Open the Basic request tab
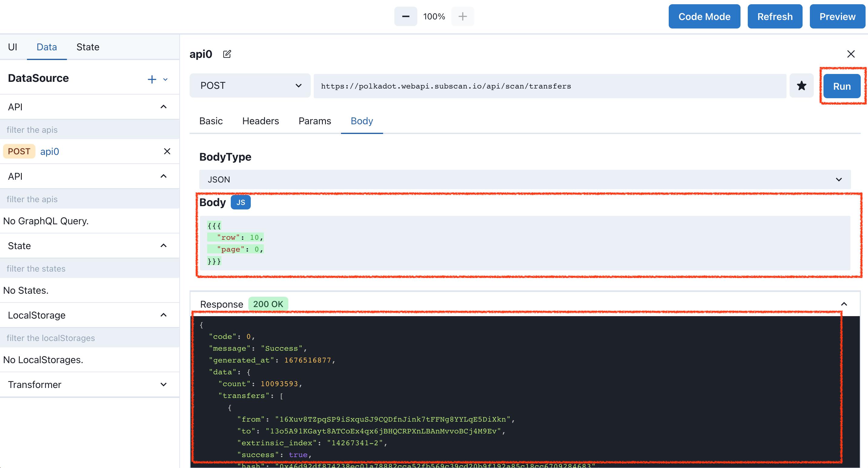 click(211, 121)
